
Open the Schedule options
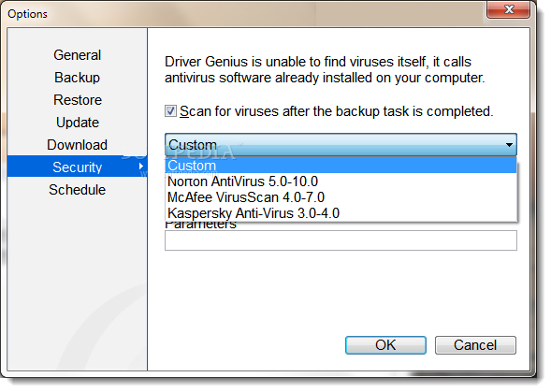pyautogui.click(x=78, y=190)
